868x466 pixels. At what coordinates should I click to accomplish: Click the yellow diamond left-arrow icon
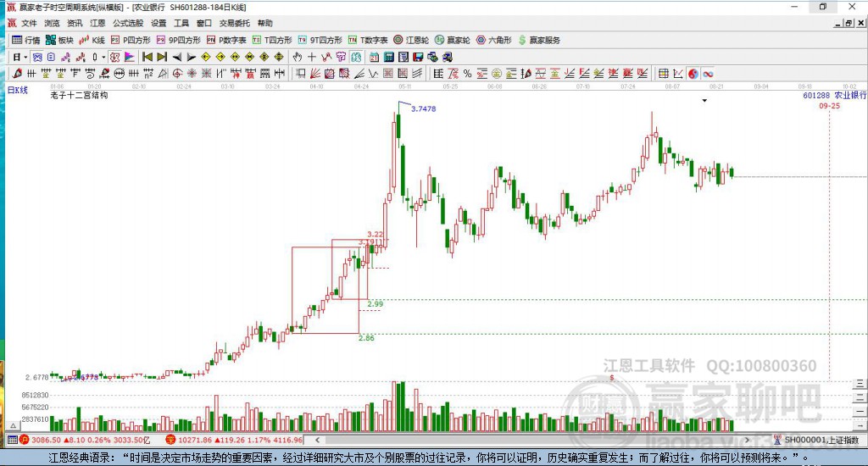tap(206, 57)
